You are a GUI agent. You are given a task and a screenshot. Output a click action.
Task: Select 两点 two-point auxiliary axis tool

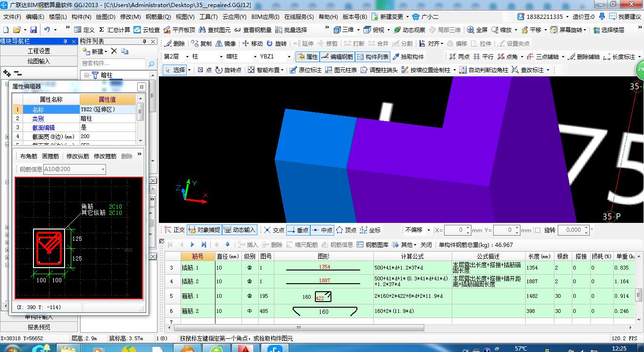click(459, 57)
